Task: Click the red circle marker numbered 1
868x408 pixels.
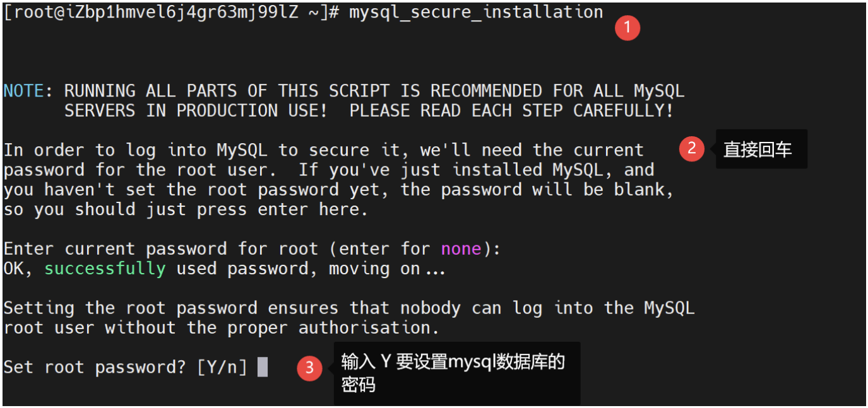Action: (627, 28)
